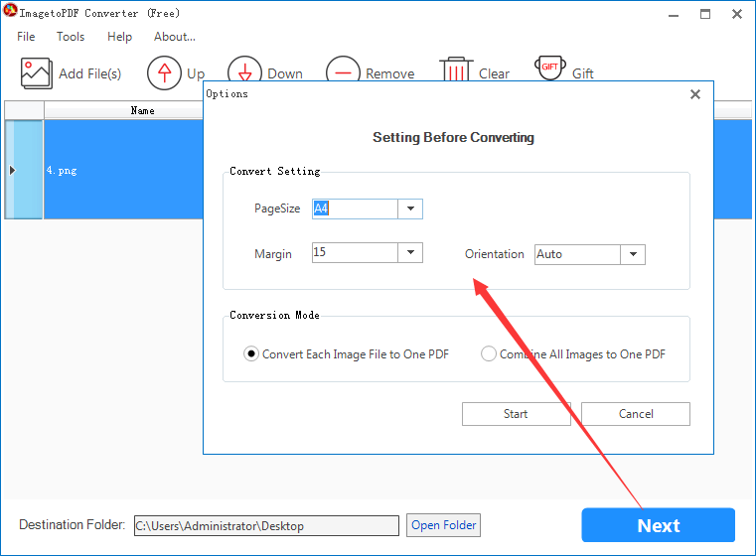Click the Up arrow circle icon
The width and height of the screenshot is (756, 556).
click(164, 73)
